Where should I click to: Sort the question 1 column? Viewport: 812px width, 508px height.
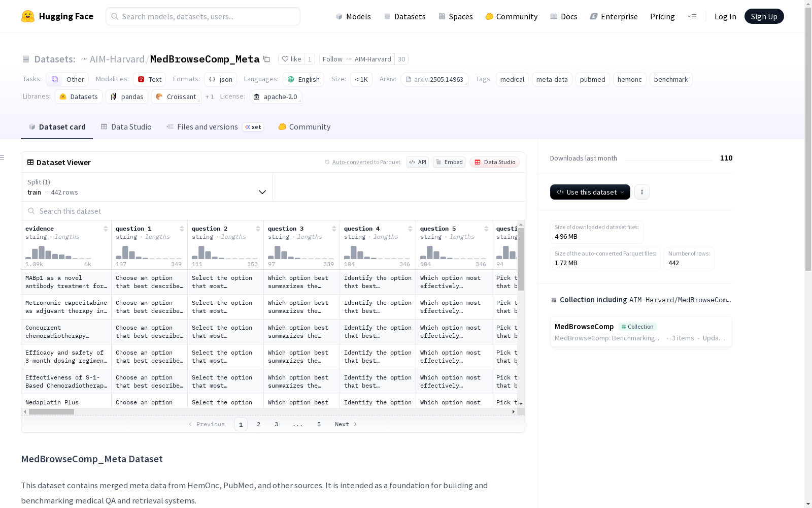[x=182, y=229]
